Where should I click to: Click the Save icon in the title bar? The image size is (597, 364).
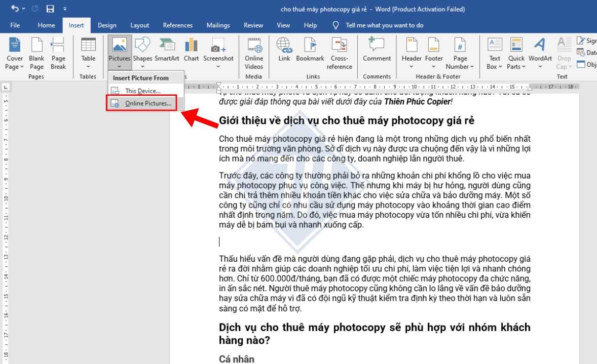pos(50,9)
